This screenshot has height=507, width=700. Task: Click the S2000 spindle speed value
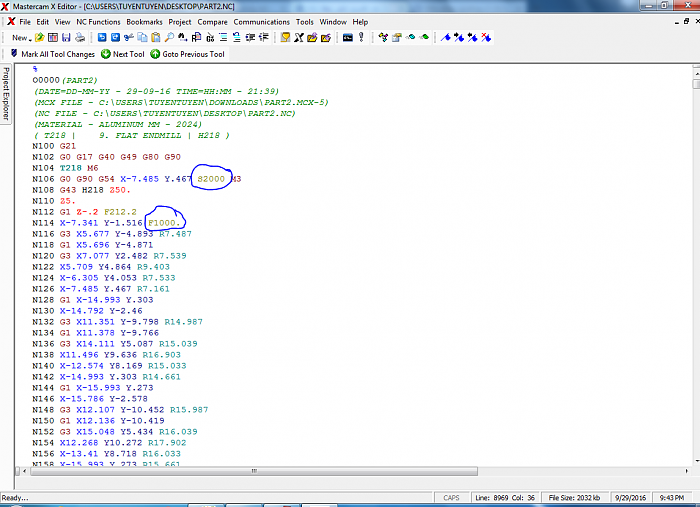(211, 179)
